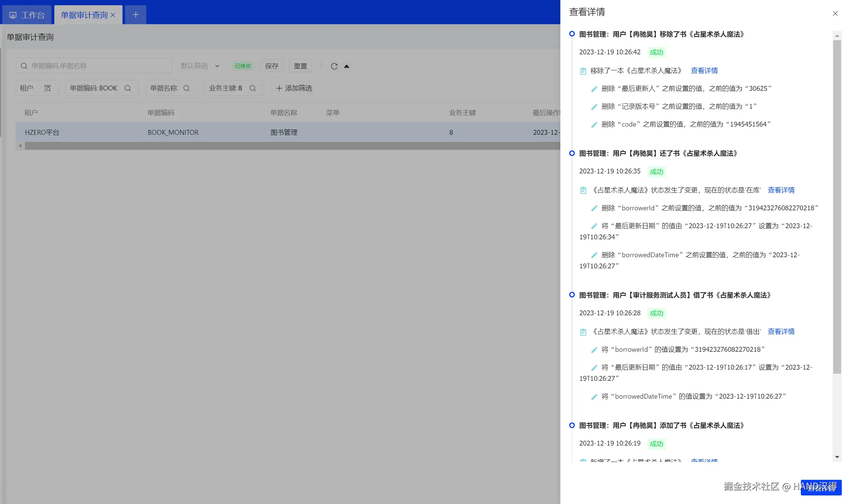
Task: Collapse filters with the up-arrow icon
Action: 347,66
